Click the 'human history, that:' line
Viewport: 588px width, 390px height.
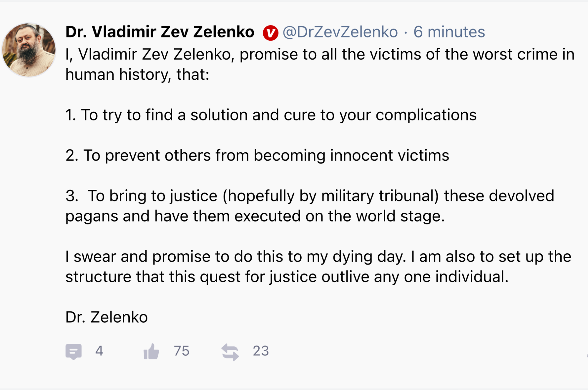tap(137, 74)
